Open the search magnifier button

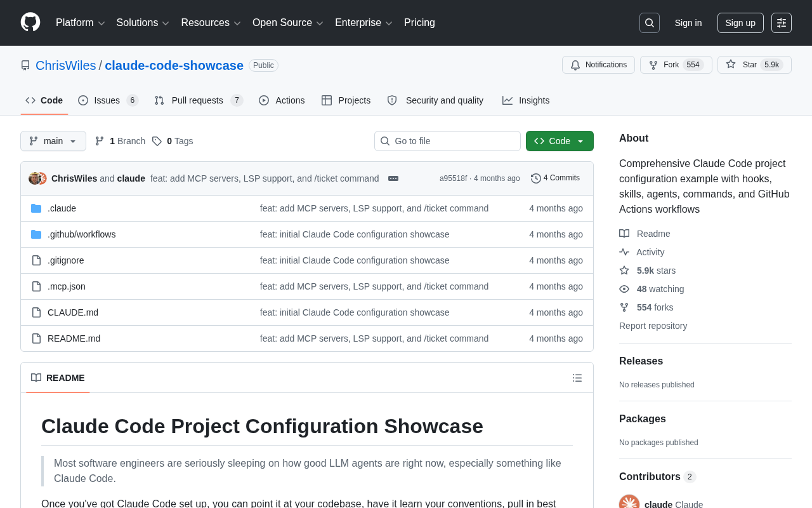pyautogui.click(x=650, y=23)
